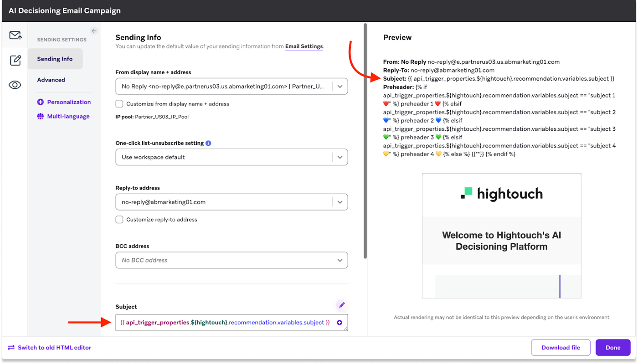
Task: Open One-click list-unsubscribe setting dropdown
Action: [340, 157]
